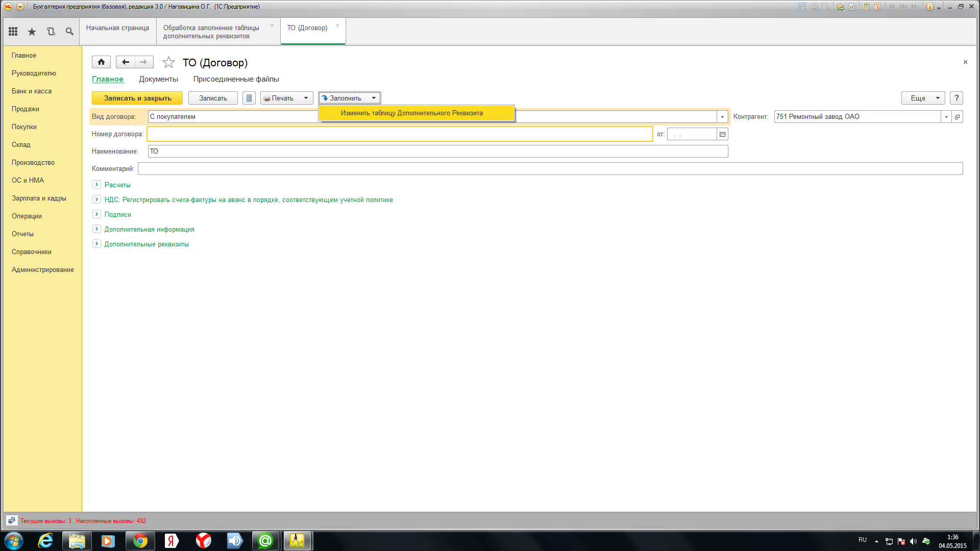Open Google Chrome from the taskbar
The width and height of the screenshot is (980, 551).
[140, 541]
